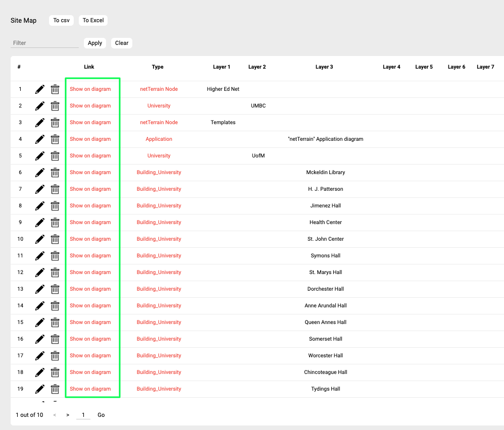Edit the Somerset Hall row
The image size is (504, 430).
coord(40,339)
